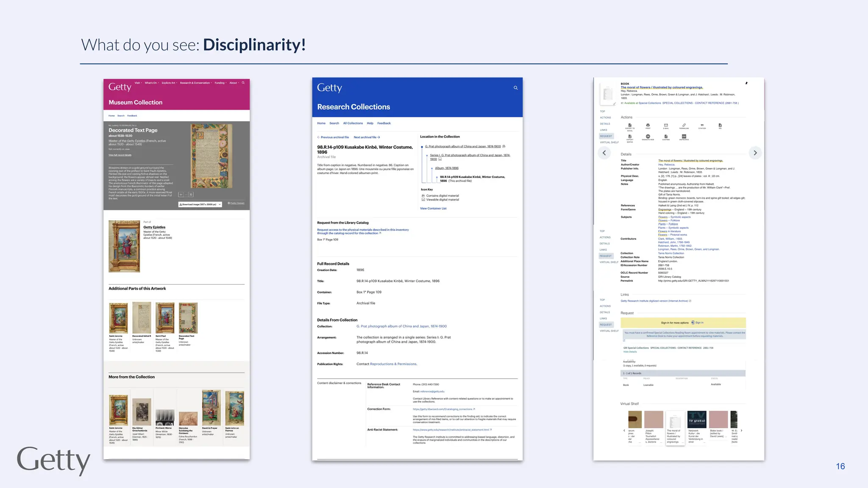Open Decorated Initial R thumbnail
Image resolution: width=868 pixels, height=488 pixels.
(142, 318)
